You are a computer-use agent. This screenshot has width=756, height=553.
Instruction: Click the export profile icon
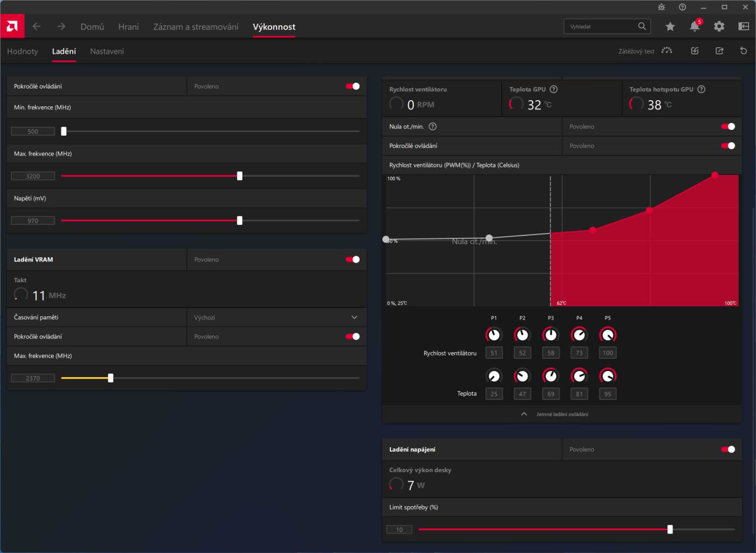719,51
